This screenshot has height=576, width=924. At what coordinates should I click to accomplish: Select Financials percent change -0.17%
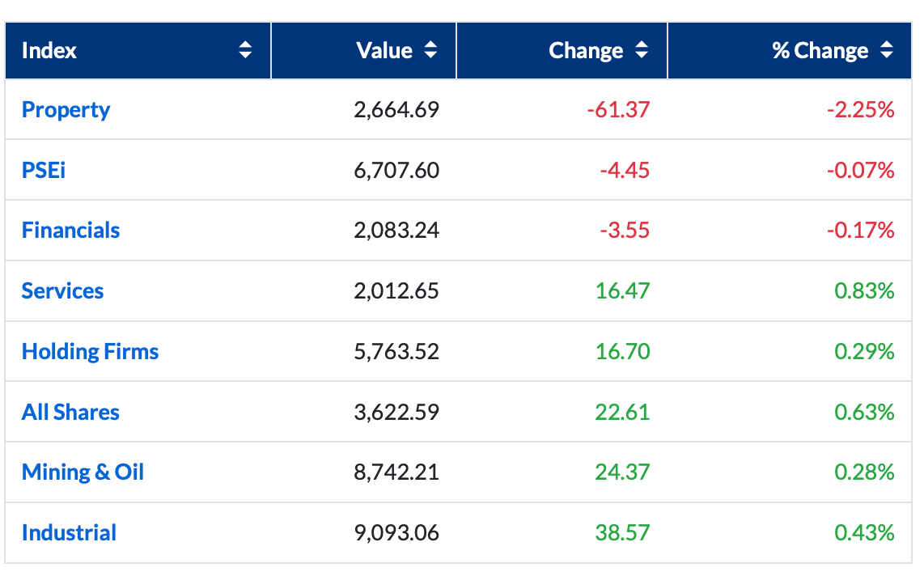tap(860, 231)
